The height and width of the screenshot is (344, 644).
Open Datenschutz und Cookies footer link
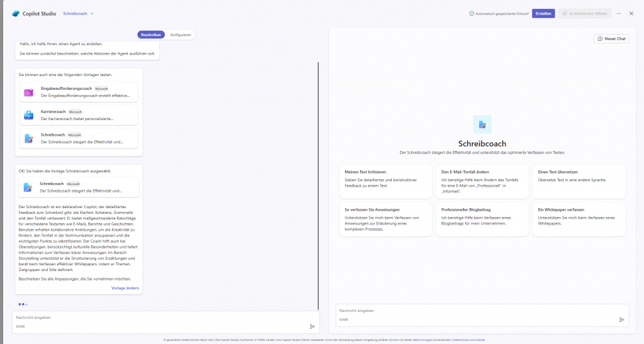[x=469, y=340]
